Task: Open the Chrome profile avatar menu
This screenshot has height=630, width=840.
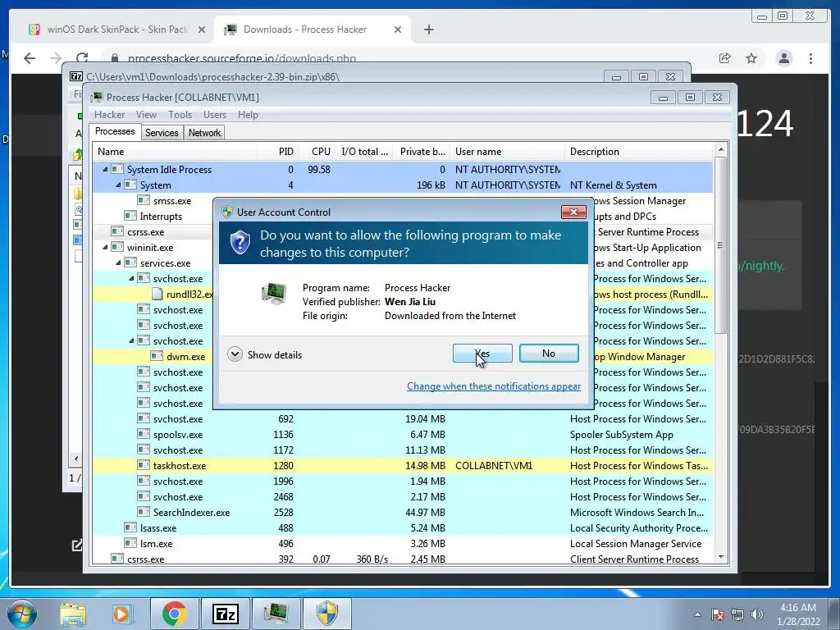Action: click(x=783, y=58)
